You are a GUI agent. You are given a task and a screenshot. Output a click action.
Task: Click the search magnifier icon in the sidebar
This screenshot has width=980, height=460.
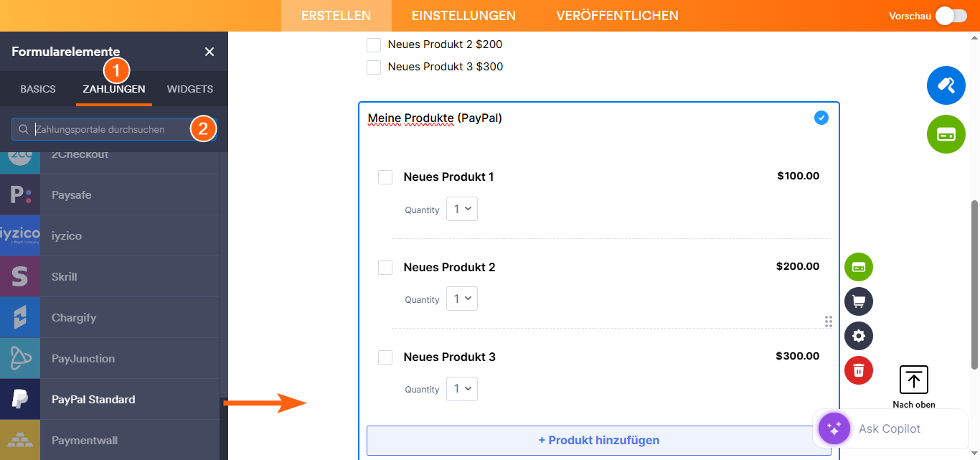pos(24,130)
